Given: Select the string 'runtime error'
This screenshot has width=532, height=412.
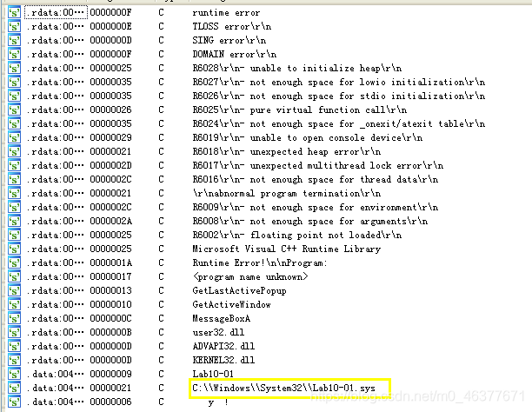Looking at the screenshot, I should click(x=226, y=13).
